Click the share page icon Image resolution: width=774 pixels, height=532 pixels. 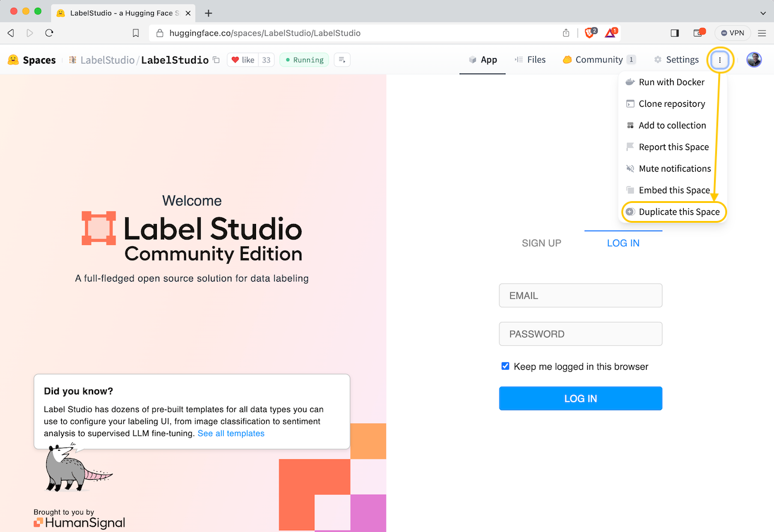click(565, 33)
